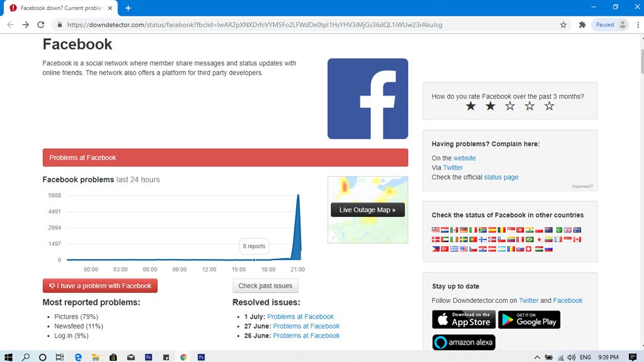Click Pictures (79%) in reported problems

[76, 317]
